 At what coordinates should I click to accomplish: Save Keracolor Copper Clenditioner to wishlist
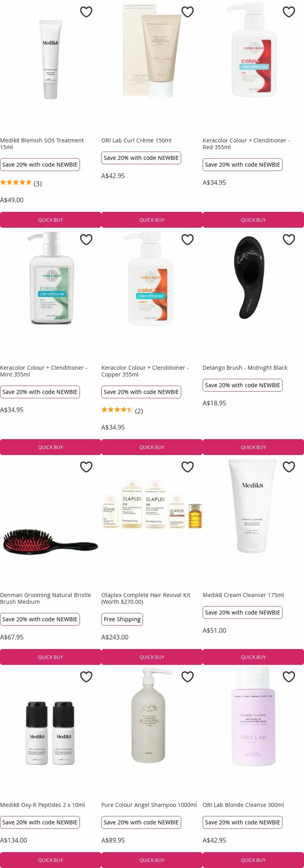[x=188, y=239]
